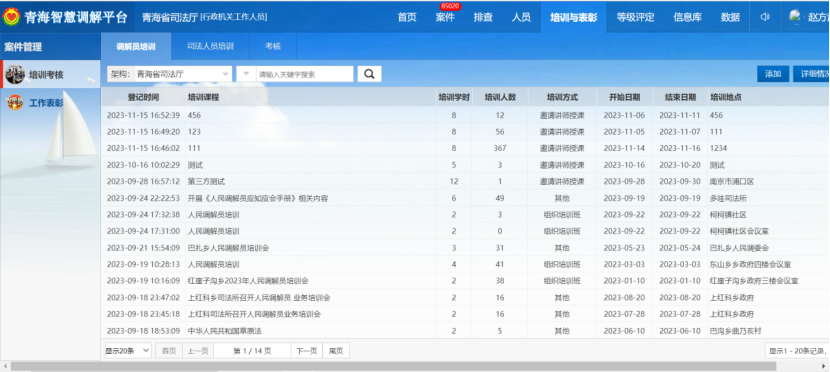Screen dimensions: 830x372
Task: Click the scrollbar's left arrow
Action: pos(5,366)
